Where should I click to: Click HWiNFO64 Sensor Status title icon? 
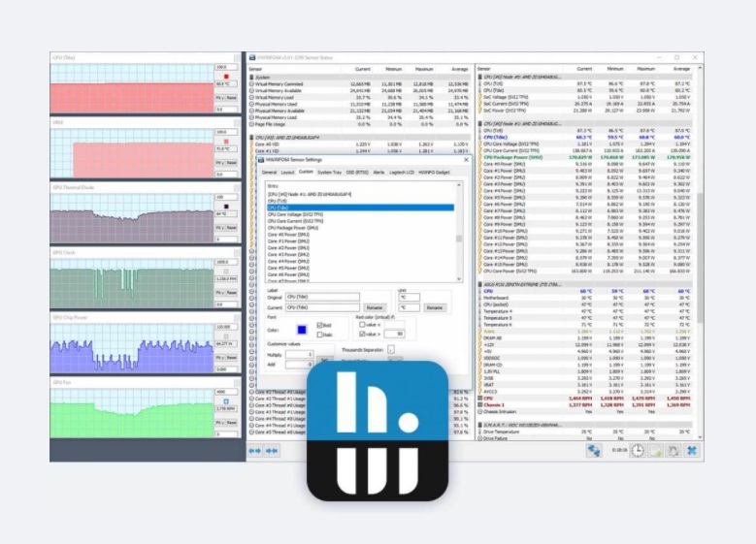click(252, 58)
